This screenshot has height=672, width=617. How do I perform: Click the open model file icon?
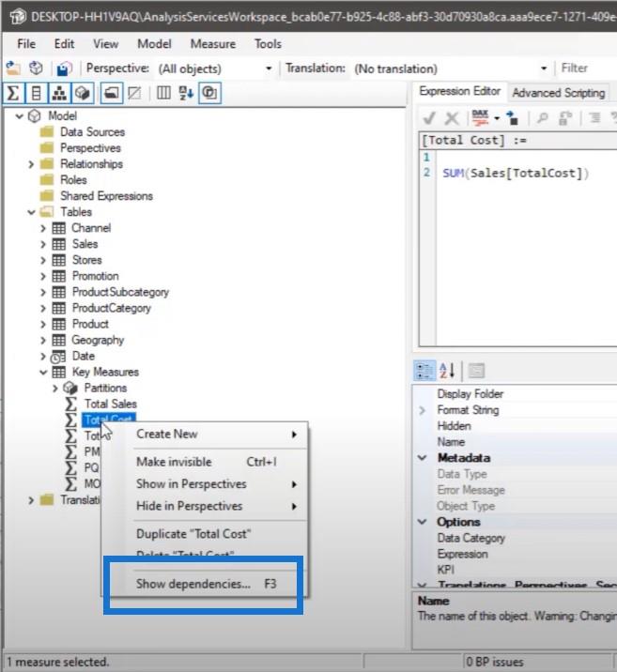13,69
